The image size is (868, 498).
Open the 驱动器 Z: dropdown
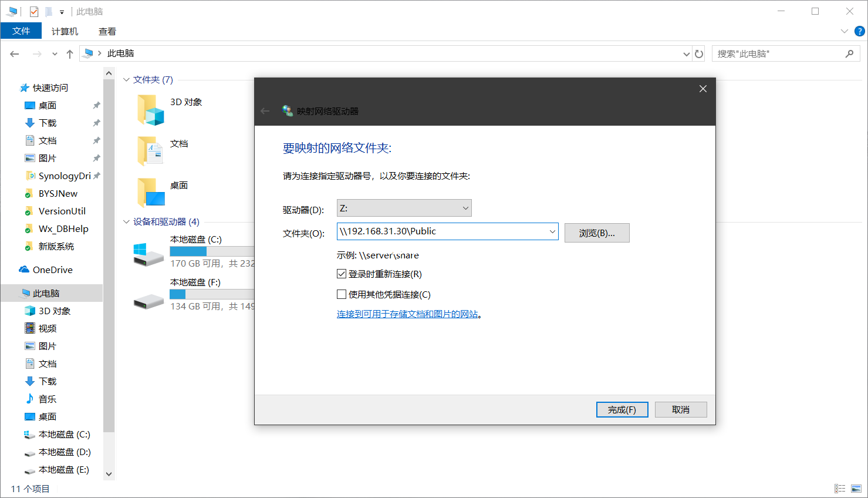404,208
